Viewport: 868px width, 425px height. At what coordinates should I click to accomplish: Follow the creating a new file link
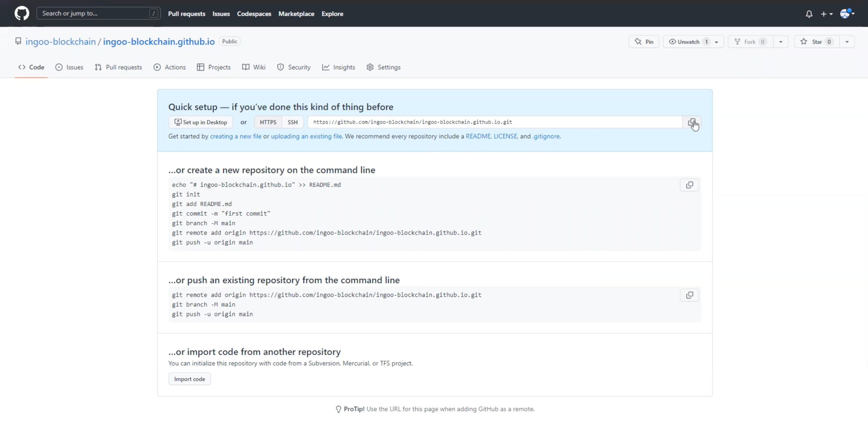(236, 136)
